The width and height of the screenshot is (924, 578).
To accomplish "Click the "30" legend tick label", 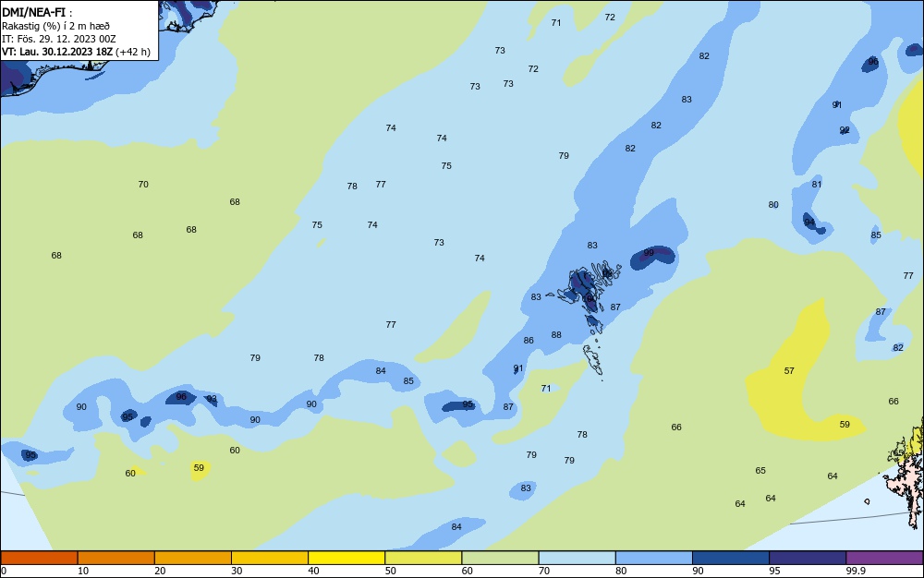I will [x=237, y=571].
